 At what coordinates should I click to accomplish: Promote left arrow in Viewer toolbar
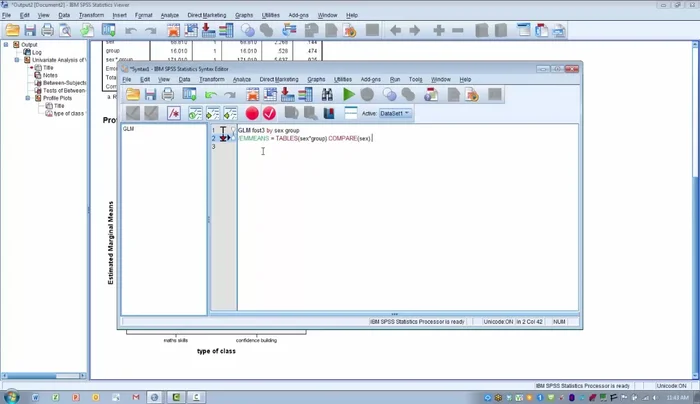396,30
